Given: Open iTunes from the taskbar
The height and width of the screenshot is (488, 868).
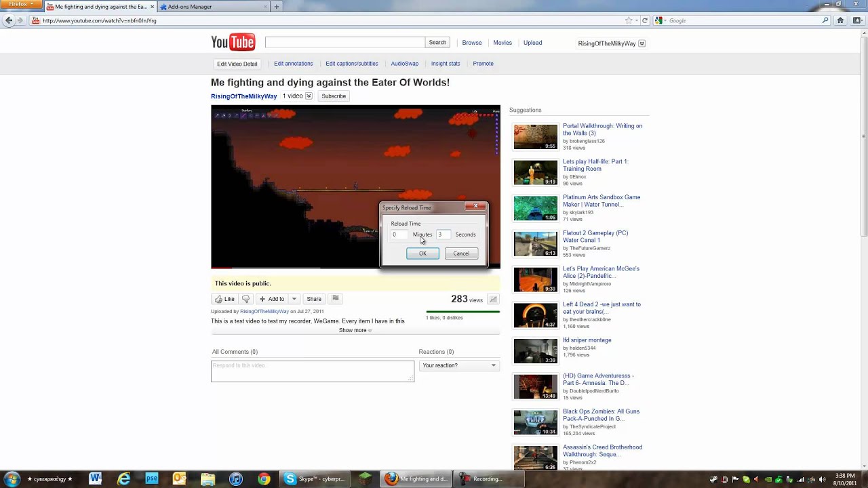Looking at the screenshot, I should [x=235, y=479].
